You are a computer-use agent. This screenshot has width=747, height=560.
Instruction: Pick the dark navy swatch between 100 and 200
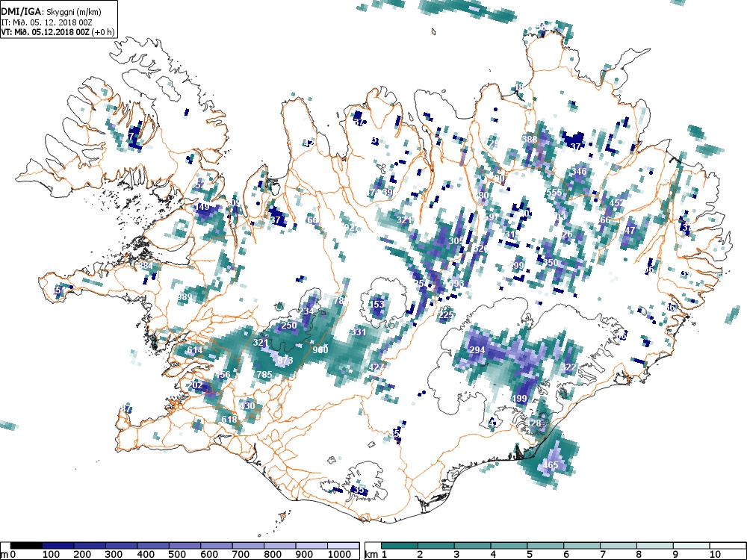point(58,546)
